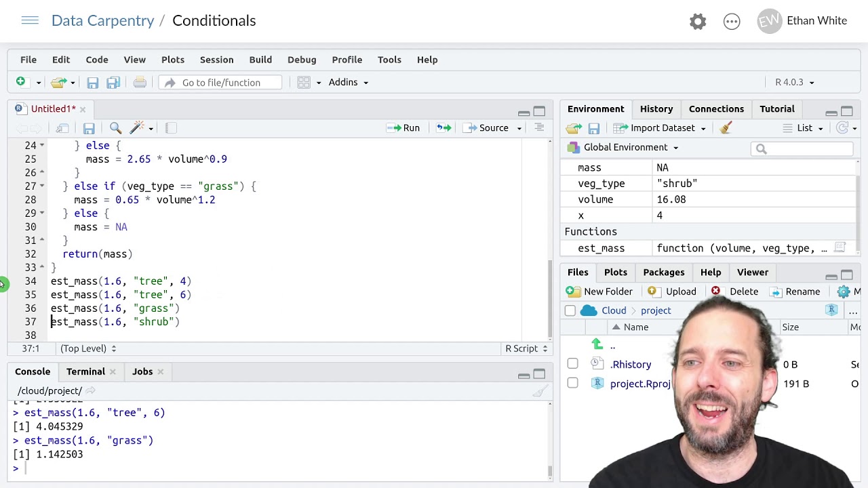Clear console with broom icon
Screen dimensions: 868x488
(x=540, y=391)
